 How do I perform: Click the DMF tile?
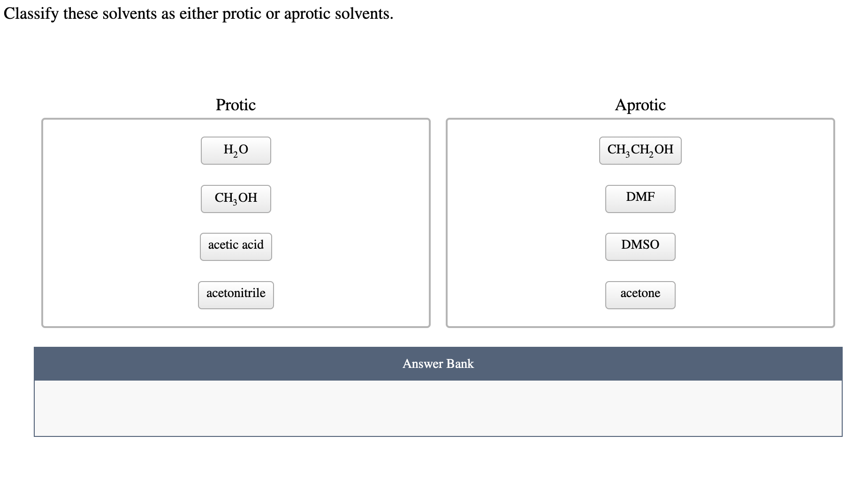[640, 199]
